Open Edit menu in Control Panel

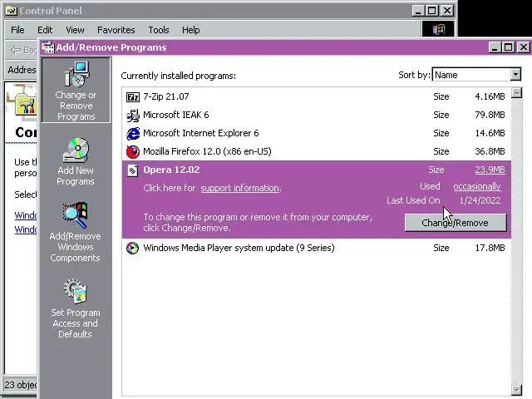pyautogui.click(x=45, y=30)
